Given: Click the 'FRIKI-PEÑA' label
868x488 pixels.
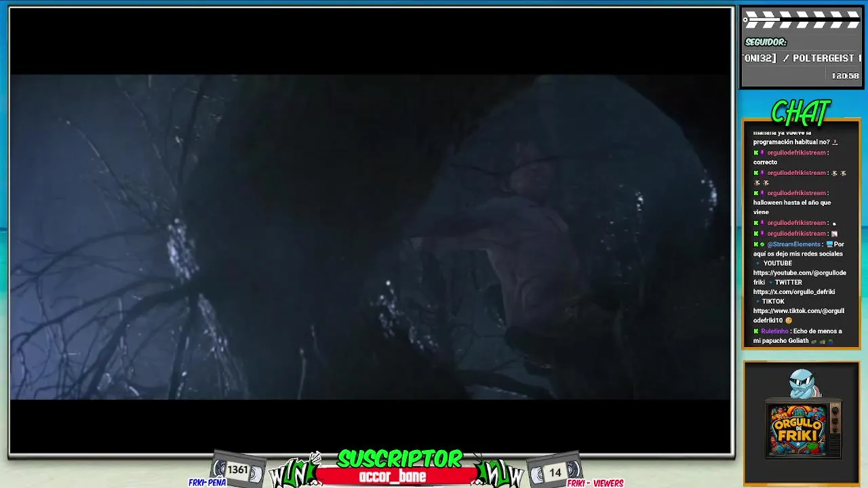Looking at the screenshot, I should 207,483.
